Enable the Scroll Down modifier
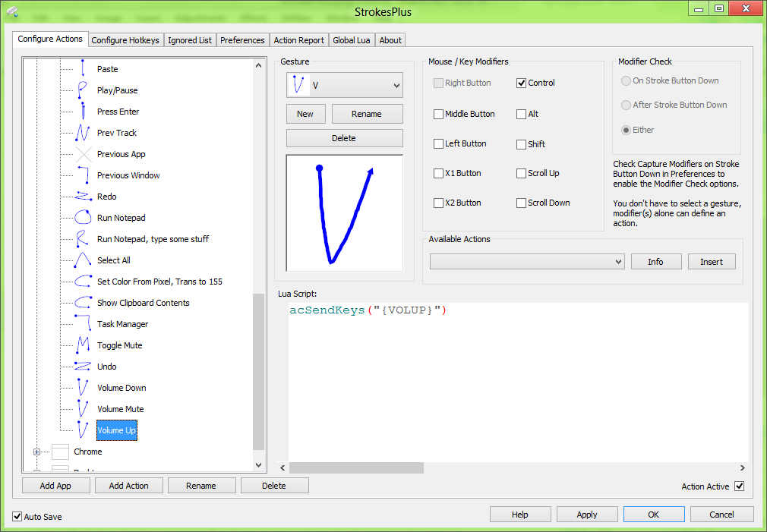767x532 pixels. (521, 203)
